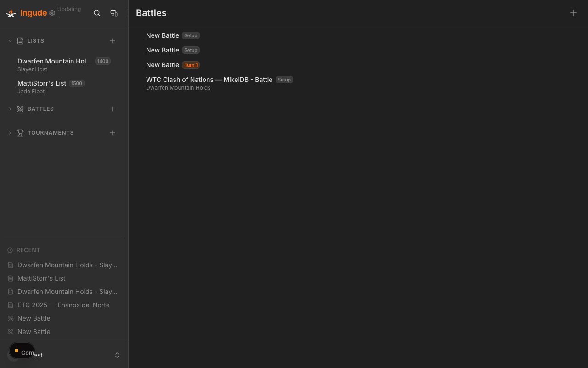Click the Battles crossed-swords icon
This screenshot has height=368, width=588.
tap(20, 109)
